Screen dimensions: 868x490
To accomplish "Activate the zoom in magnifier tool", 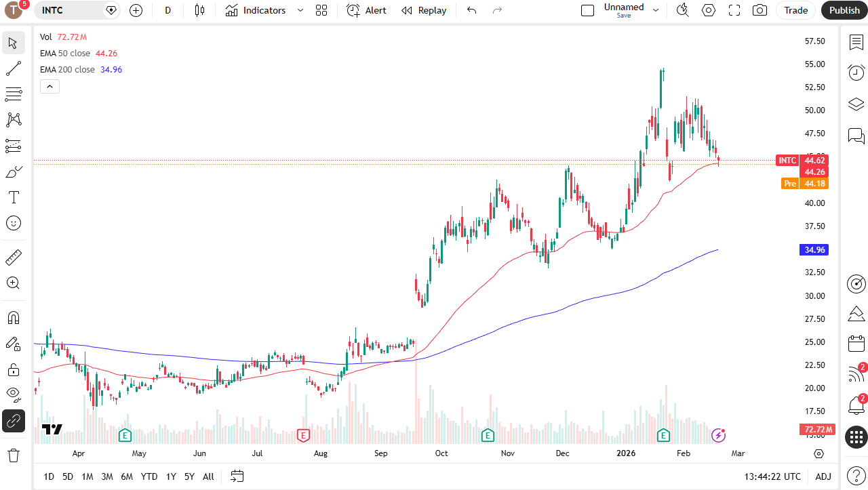I will [14, 283].
